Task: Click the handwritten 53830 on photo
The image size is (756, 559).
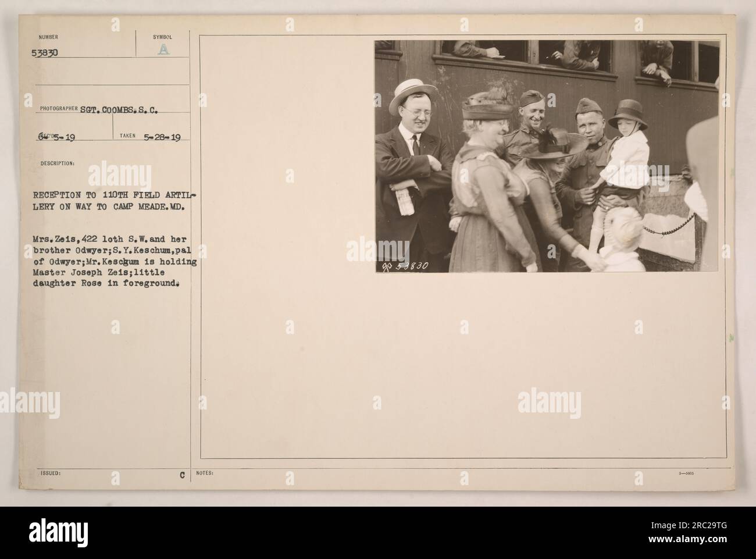Action: pos(407,265)
